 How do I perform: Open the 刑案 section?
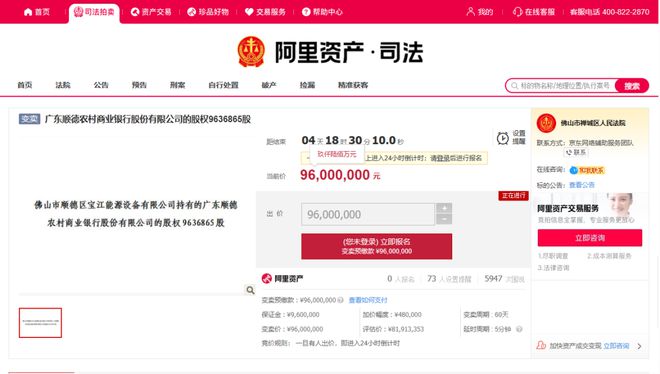[177, 85]
